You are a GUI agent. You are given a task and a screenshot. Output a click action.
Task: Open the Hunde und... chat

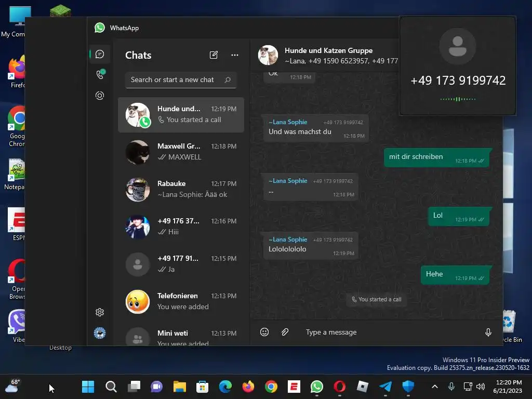(x=181, y=115)
